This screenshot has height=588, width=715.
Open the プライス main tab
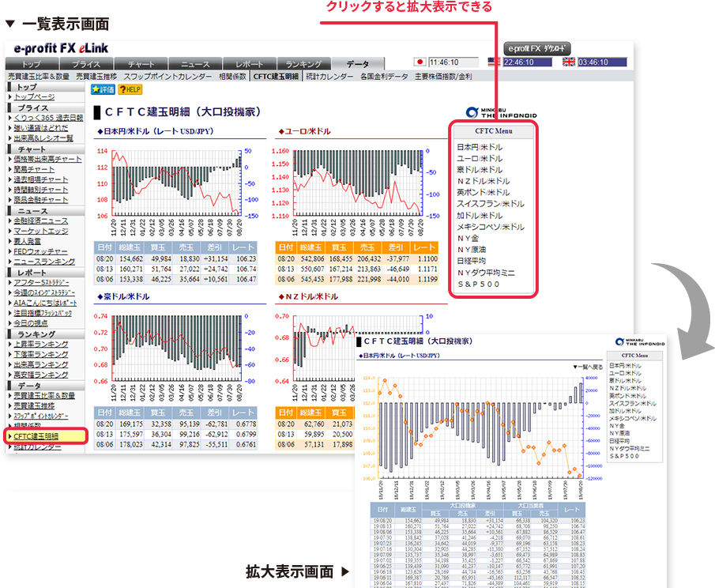tap(86, 64)
